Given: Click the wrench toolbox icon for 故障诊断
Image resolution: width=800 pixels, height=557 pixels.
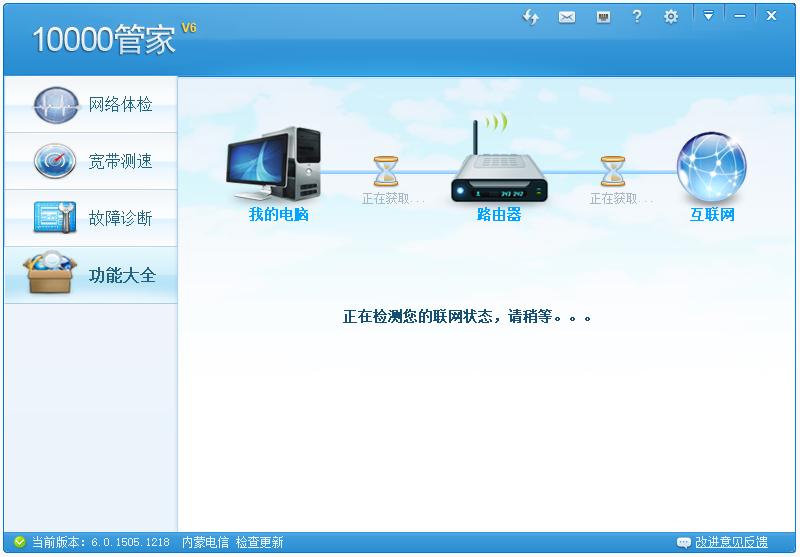Looking at the screenshot, I should tap(55, 218).
